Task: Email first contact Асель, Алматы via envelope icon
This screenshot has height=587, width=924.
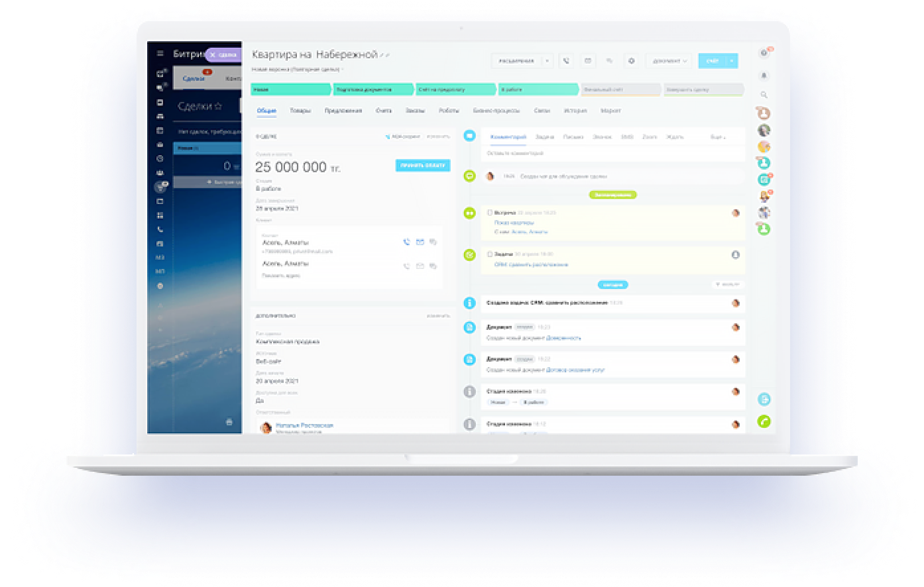Action: (x=420, y=242)
